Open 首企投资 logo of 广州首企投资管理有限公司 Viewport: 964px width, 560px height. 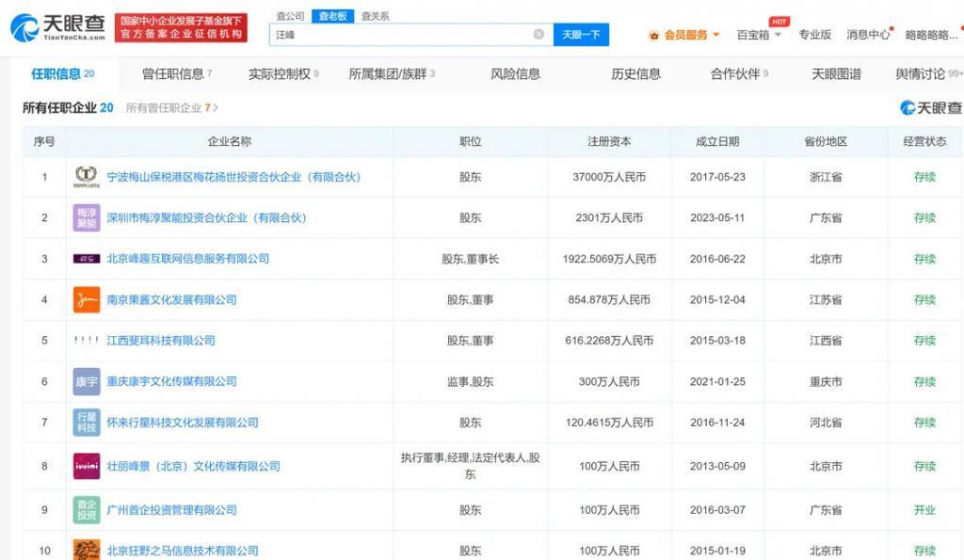(x=87, y=510)
